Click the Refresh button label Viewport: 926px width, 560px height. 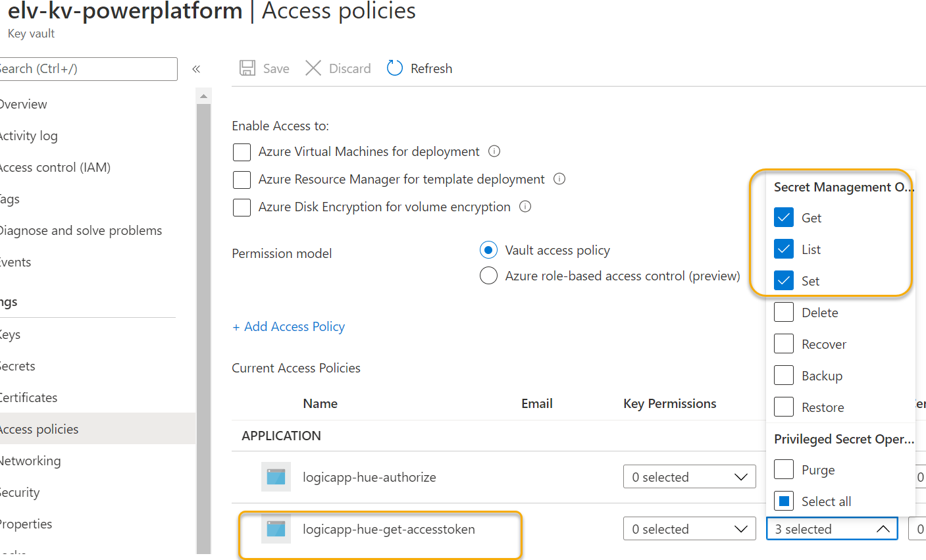pyautogui.click(x=432, y=68)
